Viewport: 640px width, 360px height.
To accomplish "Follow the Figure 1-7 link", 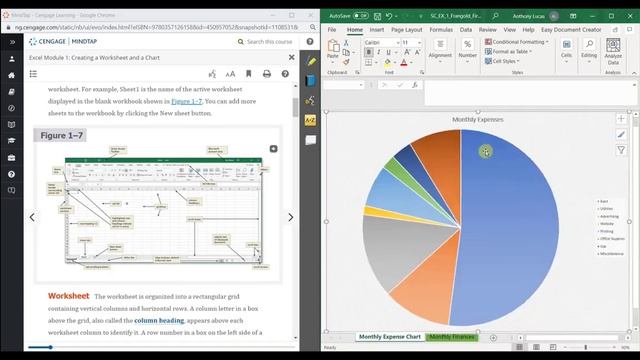I will tap(187, 101).
